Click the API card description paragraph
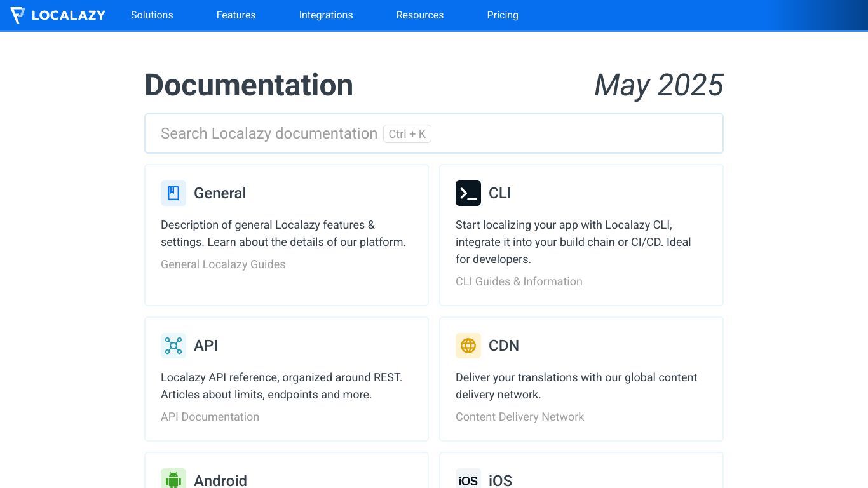Viewport: 868px width, 488px height. coord(281,386)
